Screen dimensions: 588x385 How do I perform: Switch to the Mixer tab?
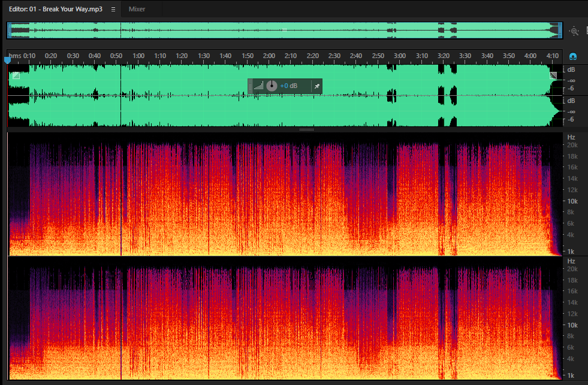click(137, 9)
